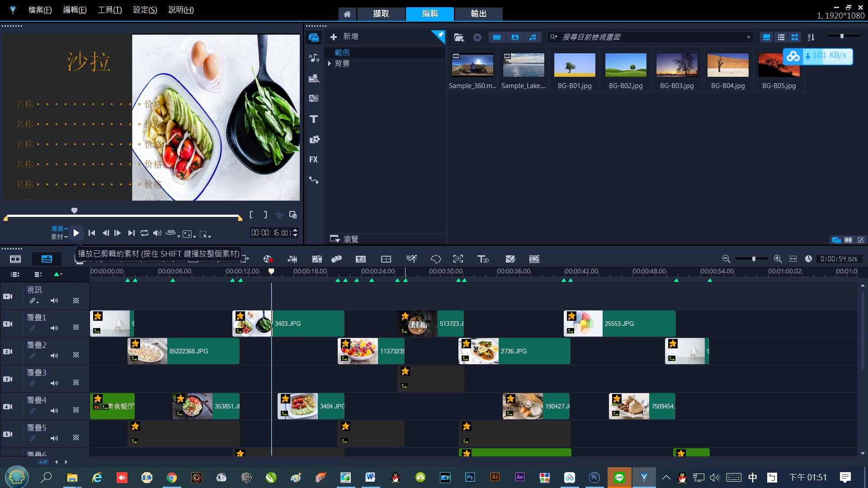Select the 範例 library folder
This screenshot has height=488, width=868.
342,53
